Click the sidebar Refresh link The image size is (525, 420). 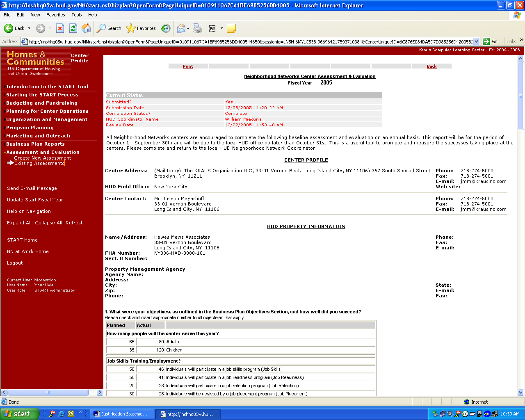pyautogui.click(x=75, y=223)
